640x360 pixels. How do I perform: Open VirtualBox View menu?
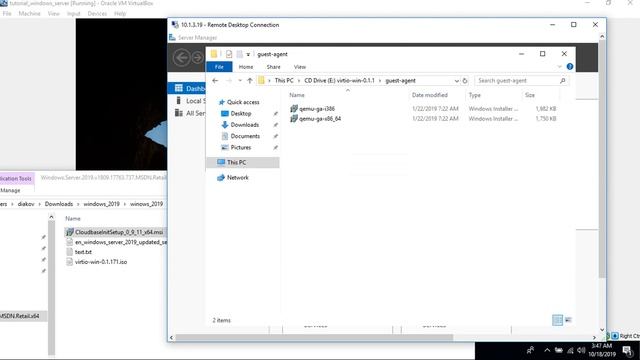[53, 13]
